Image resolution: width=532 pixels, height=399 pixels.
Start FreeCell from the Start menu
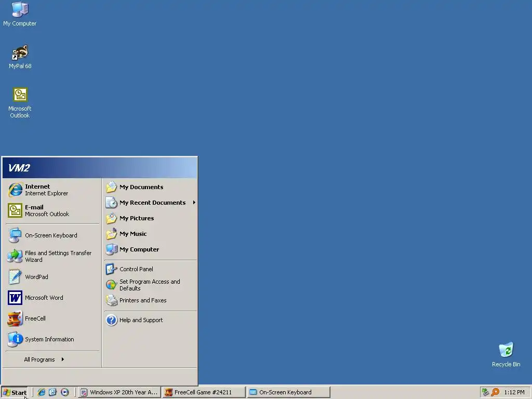tap(52, 318)
